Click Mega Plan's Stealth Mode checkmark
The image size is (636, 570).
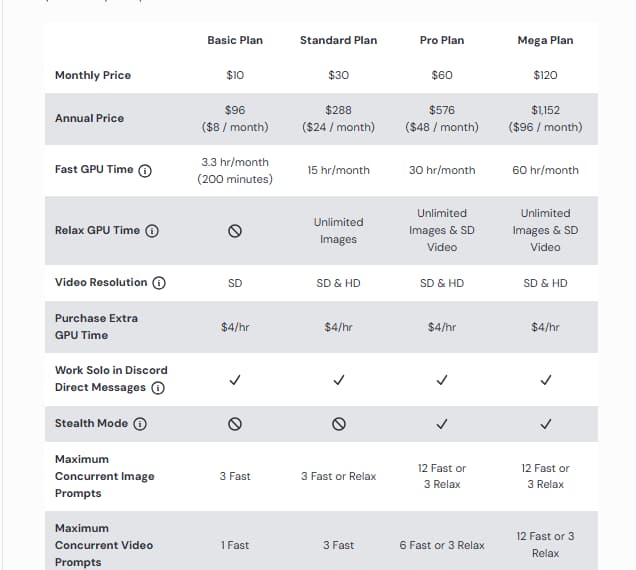point(545,424)
